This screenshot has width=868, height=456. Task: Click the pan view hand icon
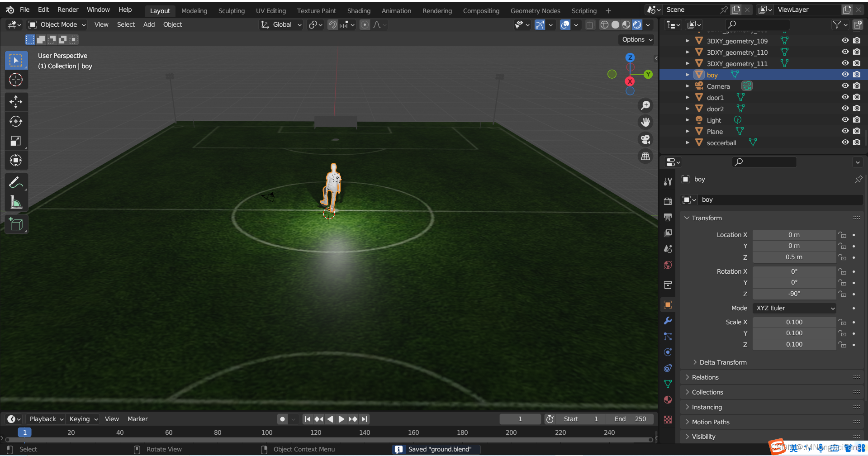pyautogui.click(x=645, y=122)
